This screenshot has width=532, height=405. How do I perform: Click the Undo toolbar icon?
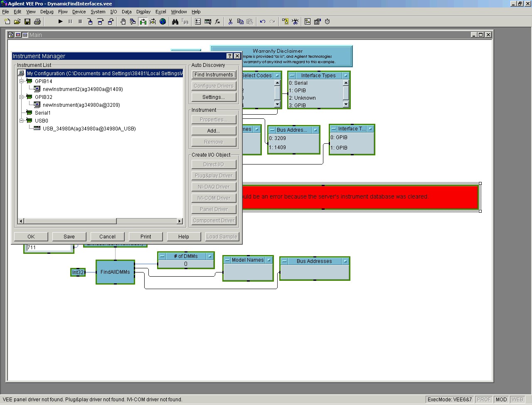pyautogui.click(x=262, y=22)
